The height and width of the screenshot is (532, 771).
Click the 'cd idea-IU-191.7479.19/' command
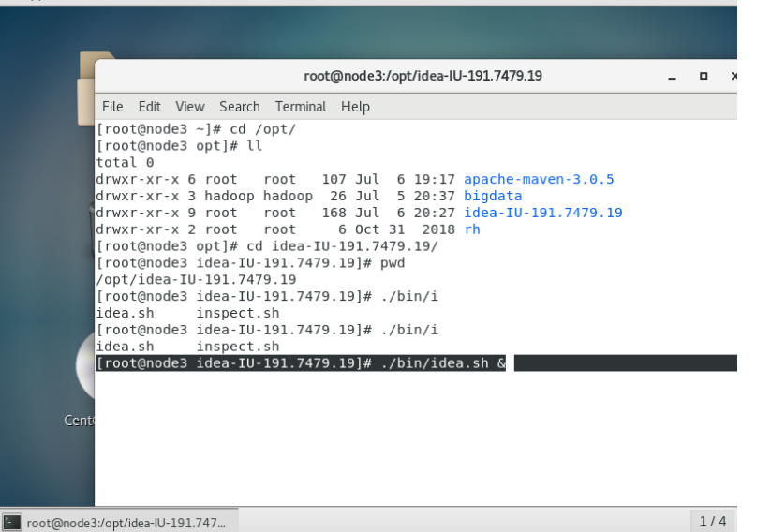coord(342,246)
